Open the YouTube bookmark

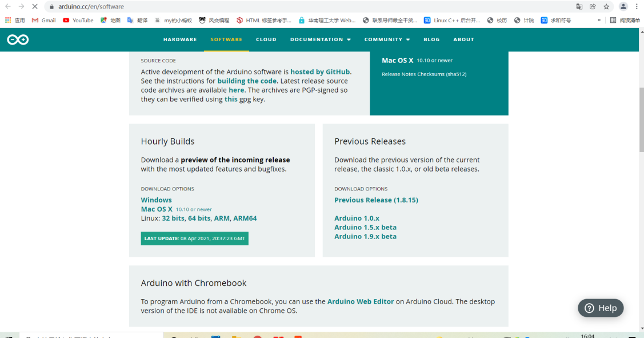pyautogui.click(x=78, y=20)
